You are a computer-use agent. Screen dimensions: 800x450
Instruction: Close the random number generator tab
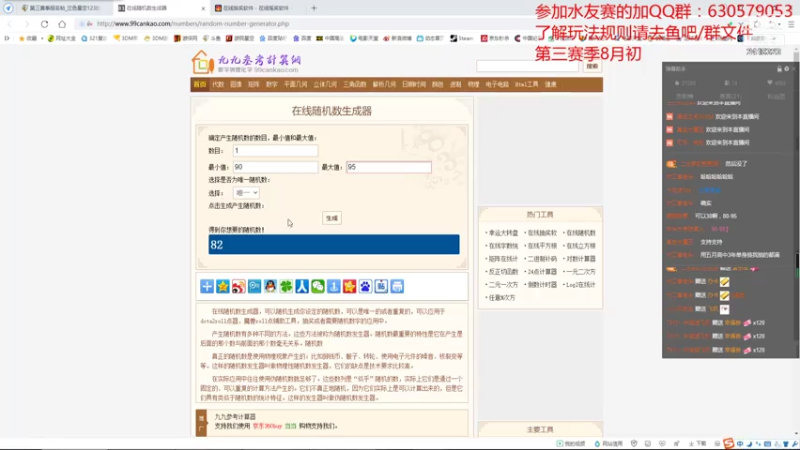pyautogui.click(x=203, y=8)
